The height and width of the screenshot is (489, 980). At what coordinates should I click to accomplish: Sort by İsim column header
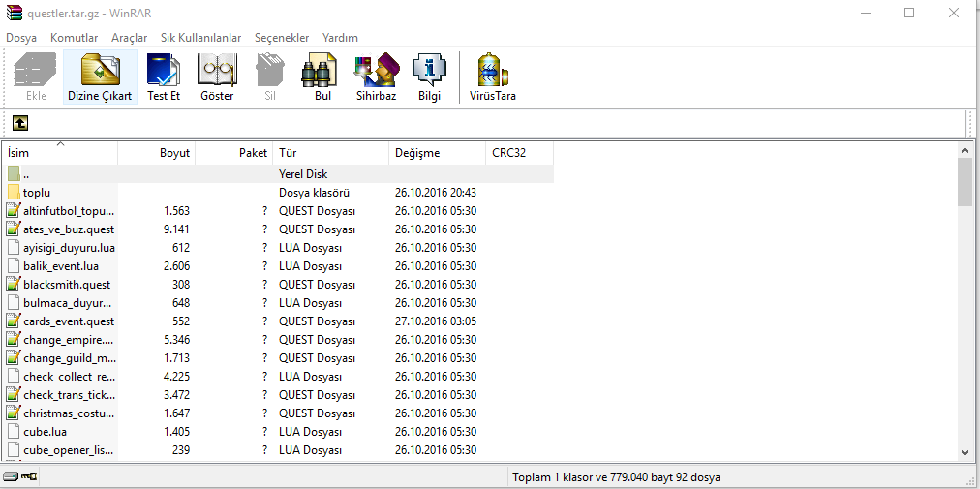tap(61, 153)
